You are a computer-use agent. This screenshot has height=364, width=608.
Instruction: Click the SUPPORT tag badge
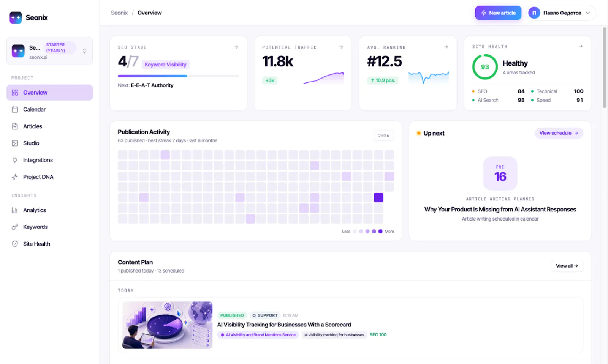pos(265,315)
